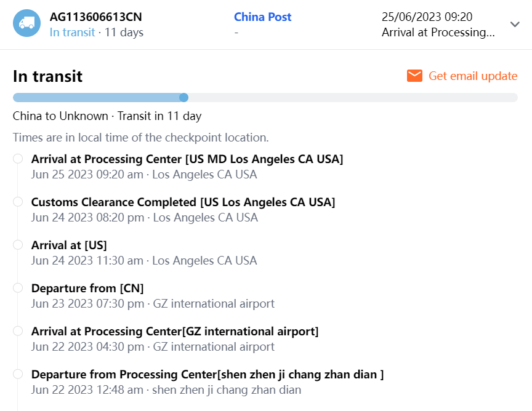532x411 pixels.
Task: Click the Departure from [CN] timeline marker
Action: pyautogui.click(x=18, y=288)
